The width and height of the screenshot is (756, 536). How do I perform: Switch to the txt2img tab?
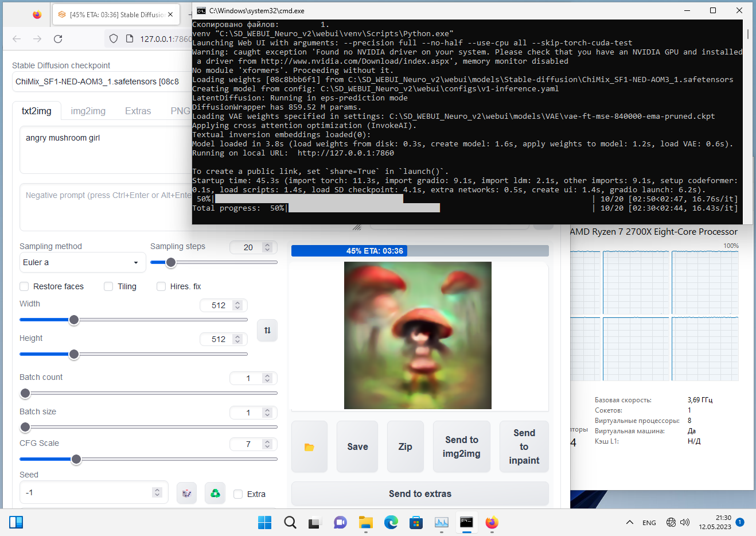tap(37, 111)
